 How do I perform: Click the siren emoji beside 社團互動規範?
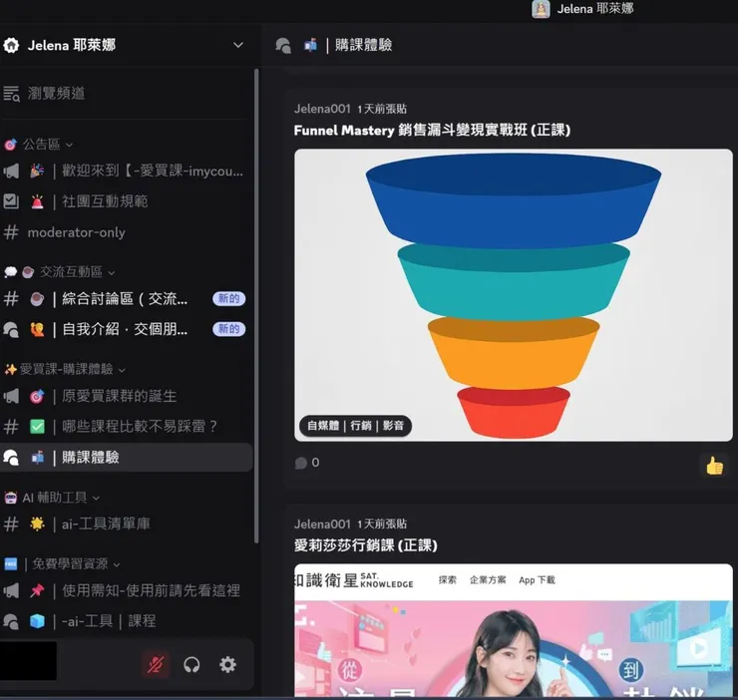pos(37,201)
